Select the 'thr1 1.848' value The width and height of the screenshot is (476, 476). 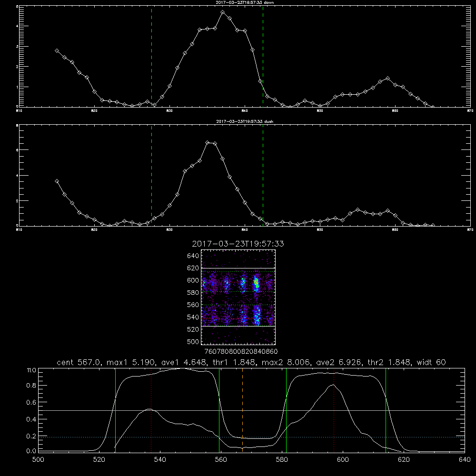point(236,362)
